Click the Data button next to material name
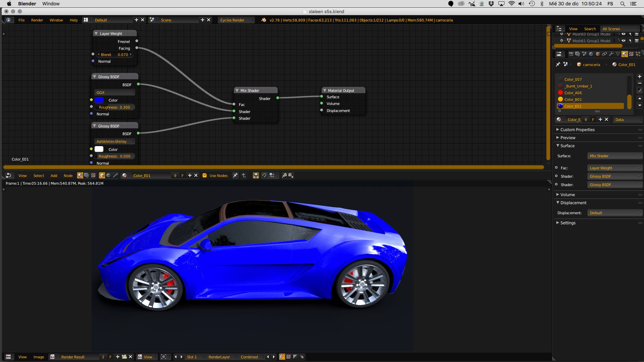The image size is (644, 362). coord(619,120)
